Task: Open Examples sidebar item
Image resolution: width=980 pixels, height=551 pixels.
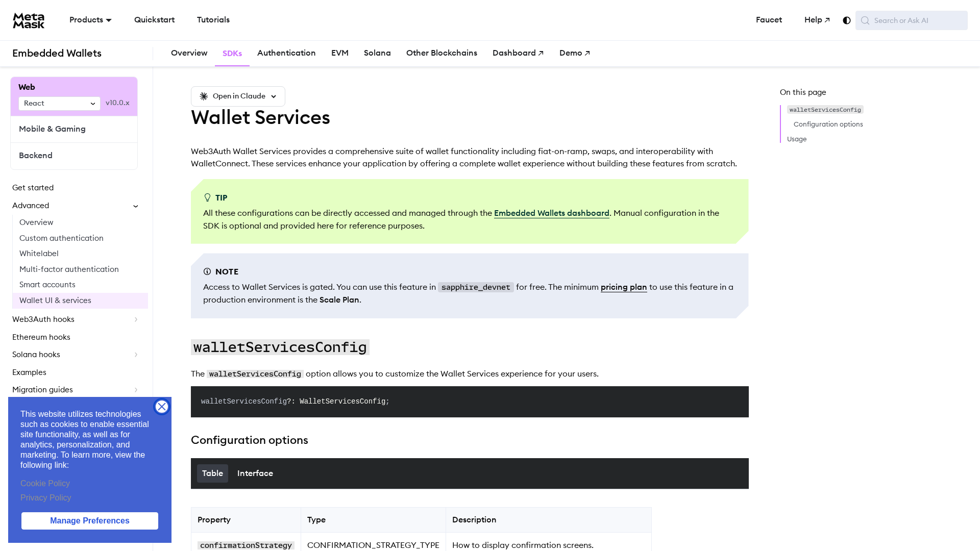Action: (29, 372)
